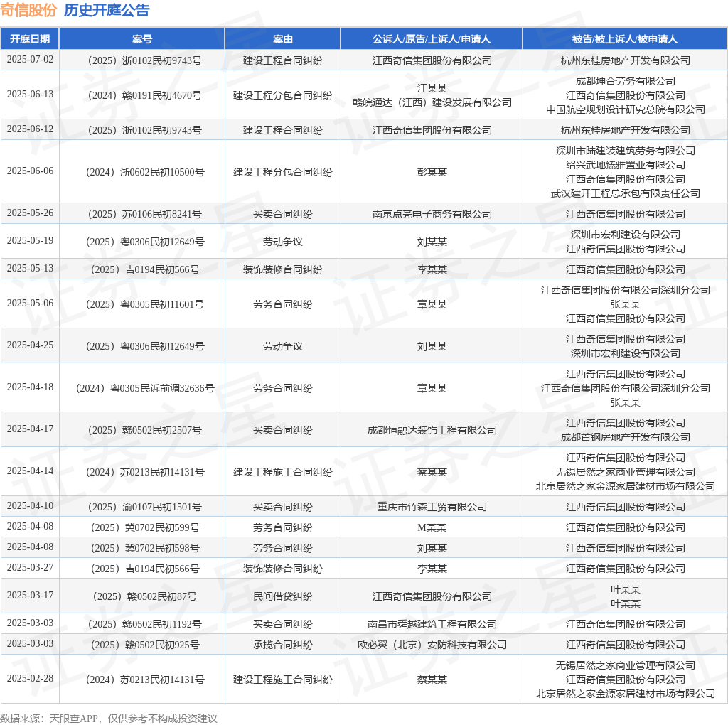Image resolution: width=728 pixels, height=725 pixels.
Task: Click the 数据来源 天眼查APP footer note
Action: tap(109, 719)
